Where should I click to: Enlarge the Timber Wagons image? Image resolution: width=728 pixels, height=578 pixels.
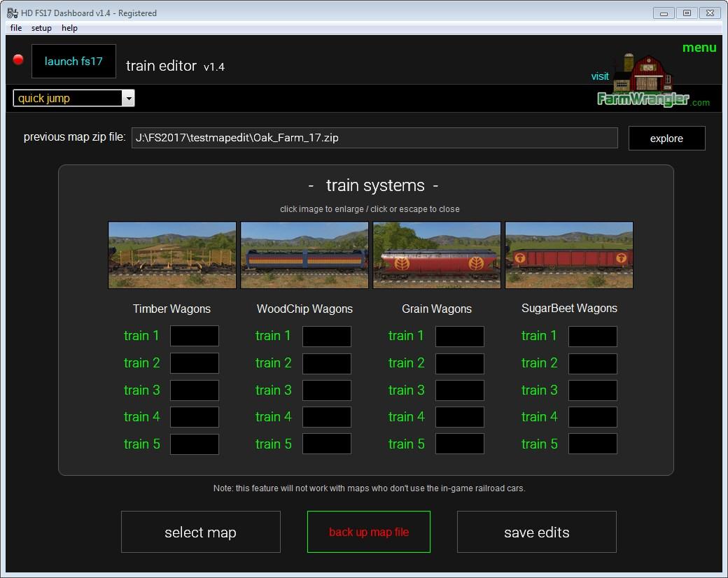pyautogui.click(x=172, y=255)
